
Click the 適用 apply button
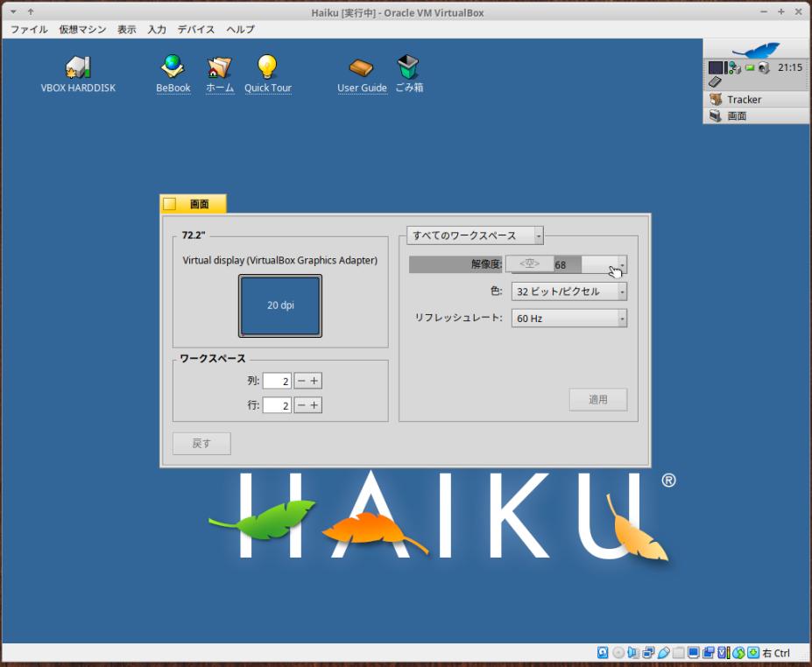coord(598,399)
